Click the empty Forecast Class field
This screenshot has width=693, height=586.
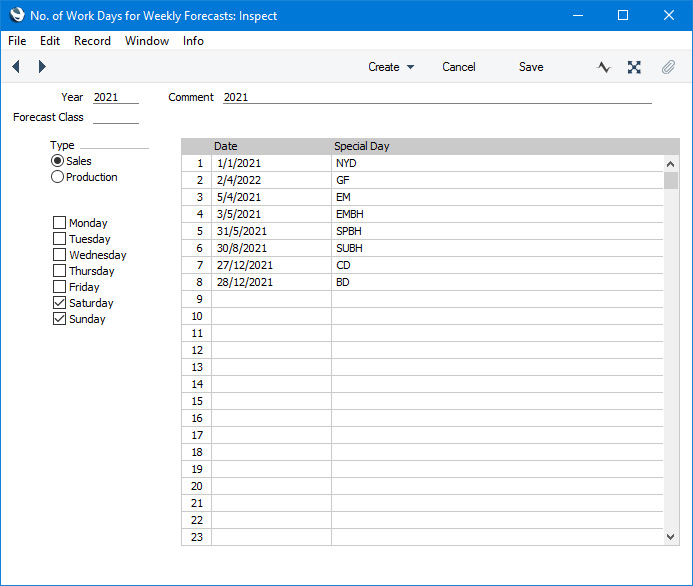coord(116,117)
